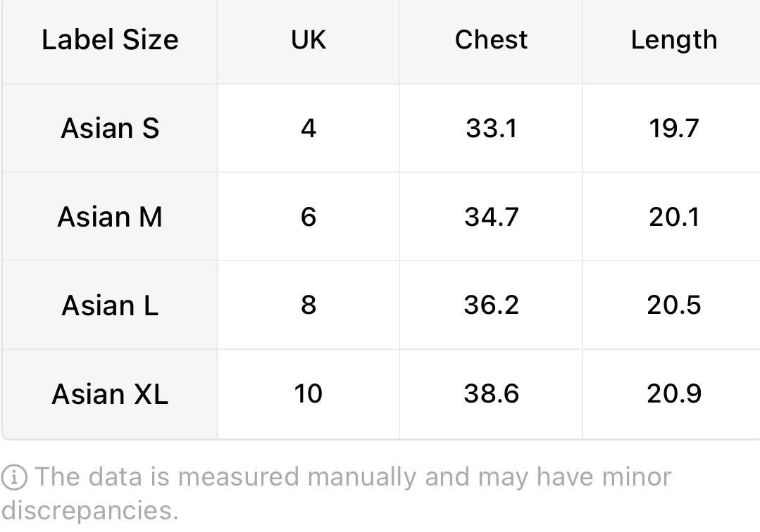Image resolution: width=760 pixels, height=532 pixels.
Task: Click UK size 10 cell
Action: pyautogui.click(x=309, y=394)
